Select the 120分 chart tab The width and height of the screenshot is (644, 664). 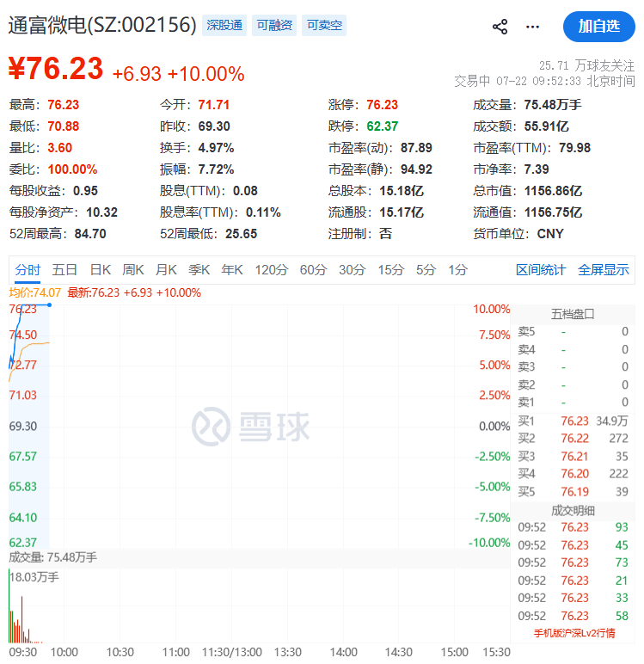click(272, 270)
